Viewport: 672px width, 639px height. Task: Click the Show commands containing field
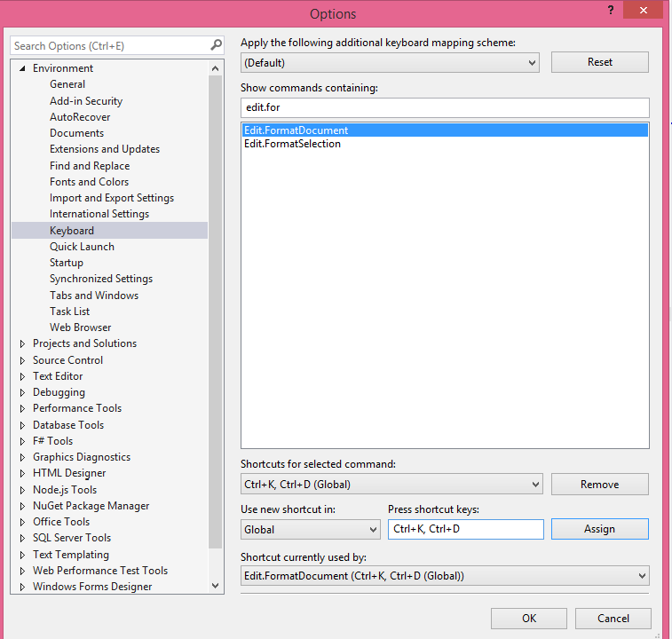tap(445, 107)
